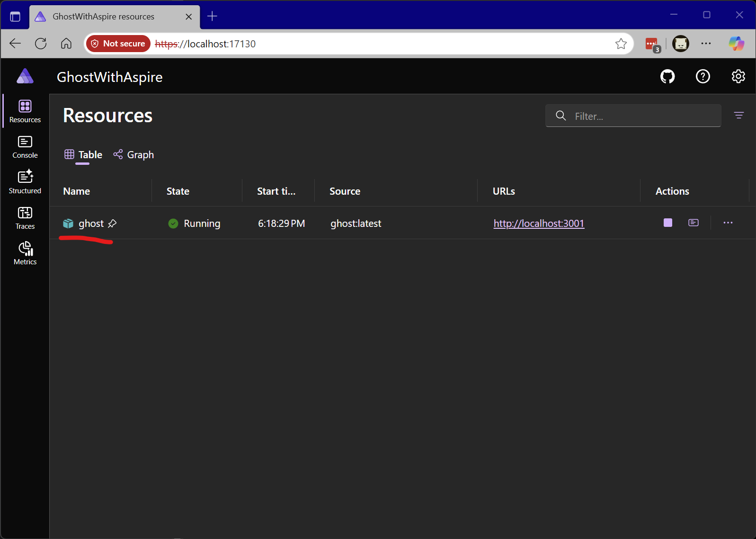Sort resources by State column header
The height and width of the screenshot is (539, 756).
(x=178, y=191)
